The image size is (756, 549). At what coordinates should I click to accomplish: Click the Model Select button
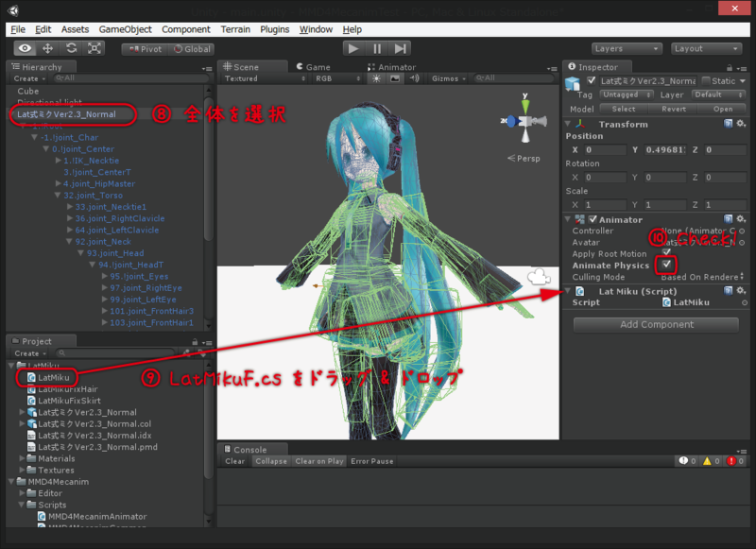(624, 109)
